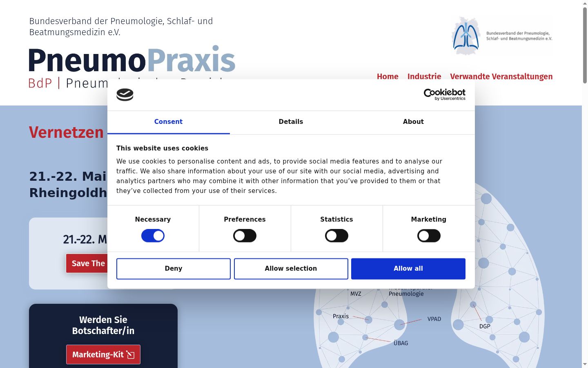Click the Cookiebot cookie logo icon
Image resolution: width=588 pixels, height=368 pixels.
click(x=125, y=95)
